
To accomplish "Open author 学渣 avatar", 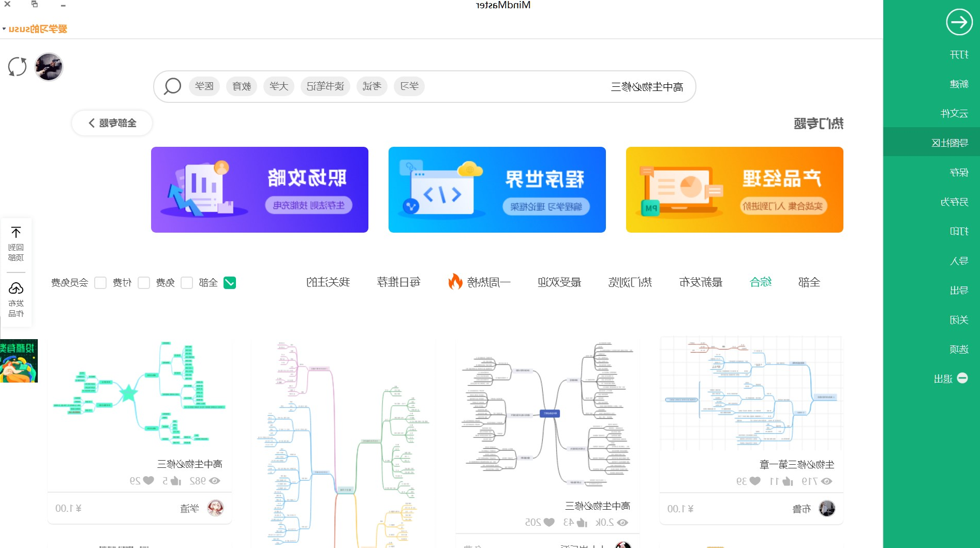I will [x=215, y=508].
